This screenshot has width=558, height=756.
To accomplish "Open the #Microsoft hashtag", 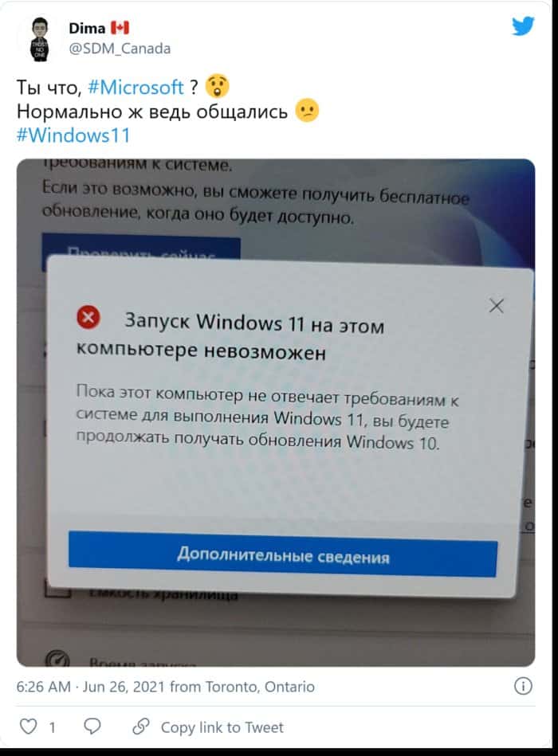I will coord(136,88).
